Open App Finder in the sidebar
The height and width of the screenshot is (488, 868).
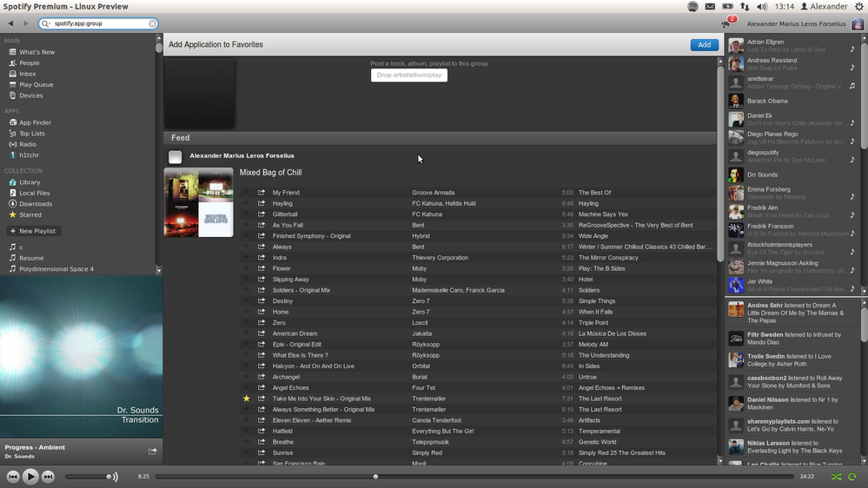click(35, 122)
